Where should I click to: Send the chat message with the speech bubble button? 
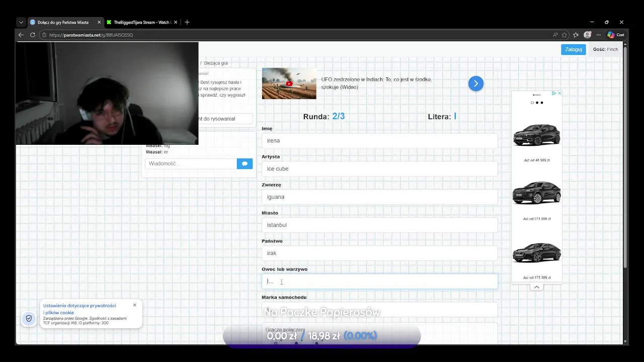(245, 163)
